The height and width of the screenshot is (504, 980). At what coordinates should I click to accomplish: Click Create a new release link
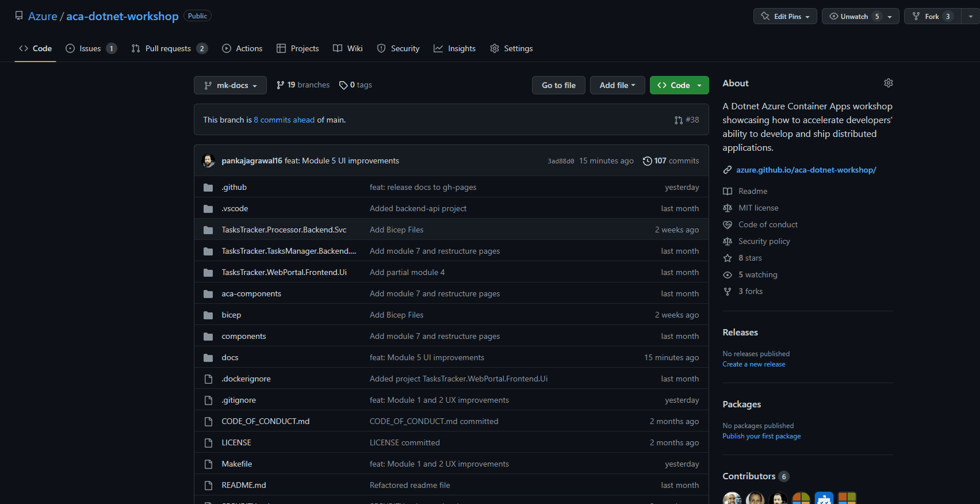(x=753, y=364)
